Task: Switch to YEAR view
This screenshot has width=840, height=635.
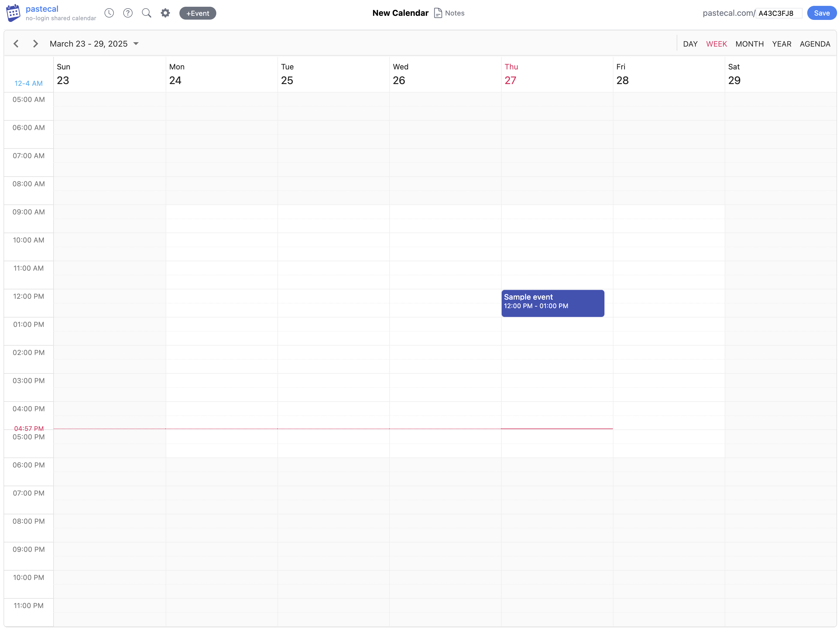Action: [x=781, y=44]
